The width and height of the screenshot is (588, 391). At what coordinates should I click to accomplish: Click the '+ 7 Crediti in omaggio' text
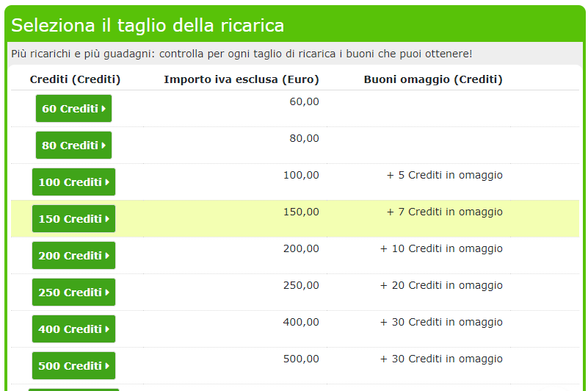444,212
